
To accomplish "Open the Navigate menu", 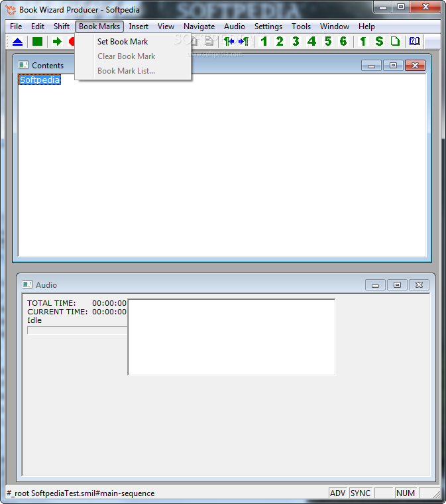I will (x=199, y=27).
